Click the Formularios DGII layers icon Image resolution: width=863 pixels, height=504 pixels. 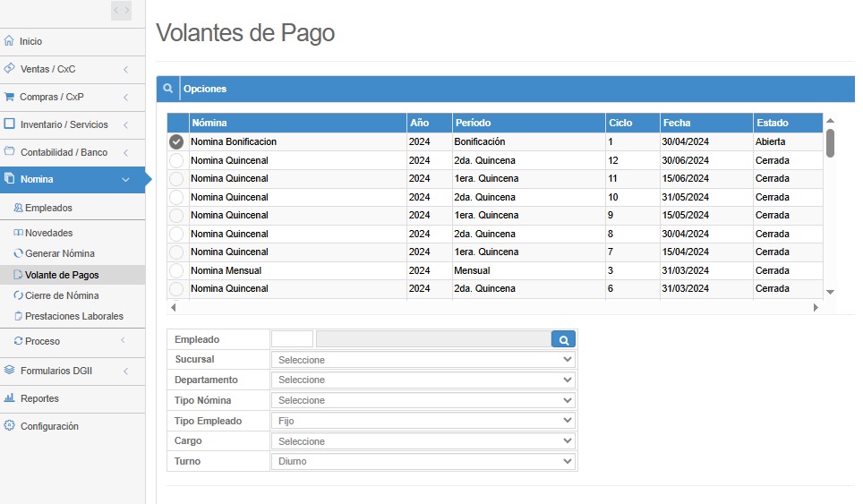click(x=9, y=370)
